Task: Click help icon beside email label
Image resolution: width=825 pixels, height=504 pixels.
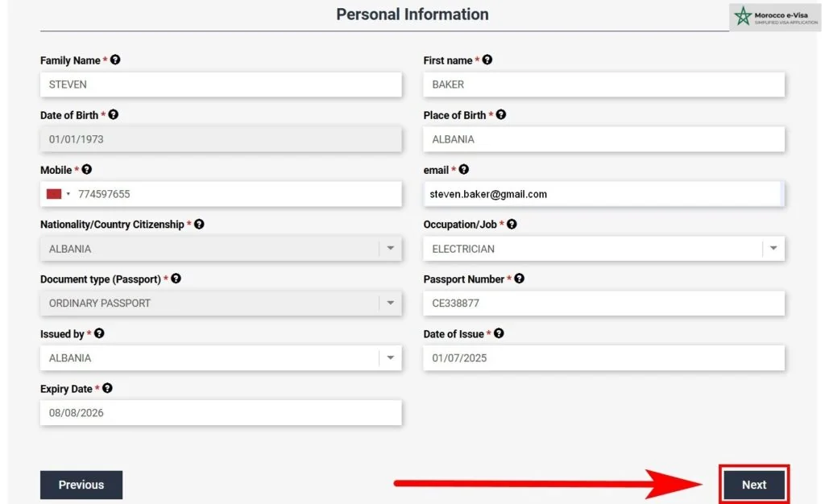Action: click(x=463, y=170)
